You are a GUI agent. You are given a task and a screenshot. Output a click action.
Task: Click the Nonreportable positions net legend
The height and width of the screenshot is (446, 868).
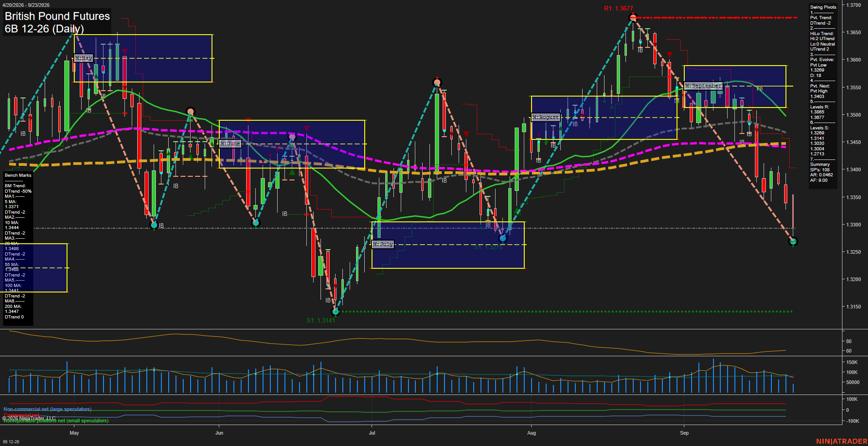[x=56, y=420]
